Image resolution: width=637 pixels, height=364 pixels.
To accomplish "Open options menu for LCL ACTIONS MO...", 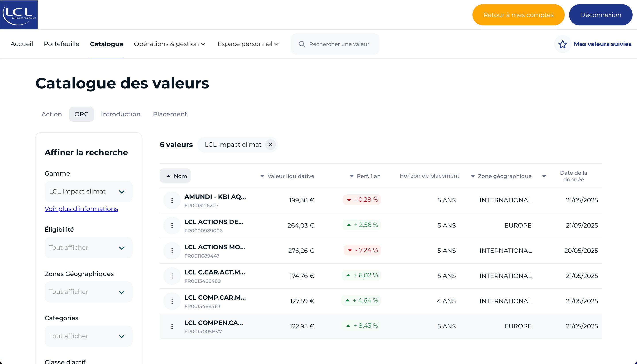I will pyautogui.click(x=172, y=251).
